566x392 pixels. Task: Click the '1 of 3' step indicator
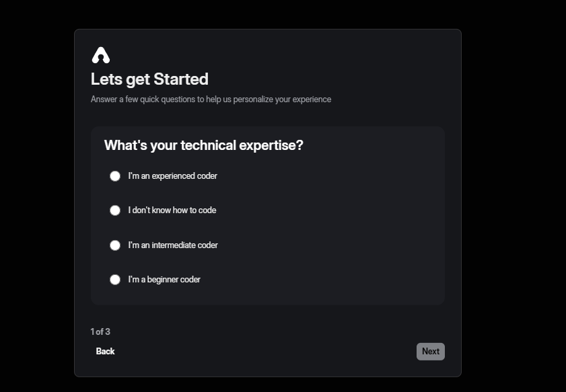[100, 331]
